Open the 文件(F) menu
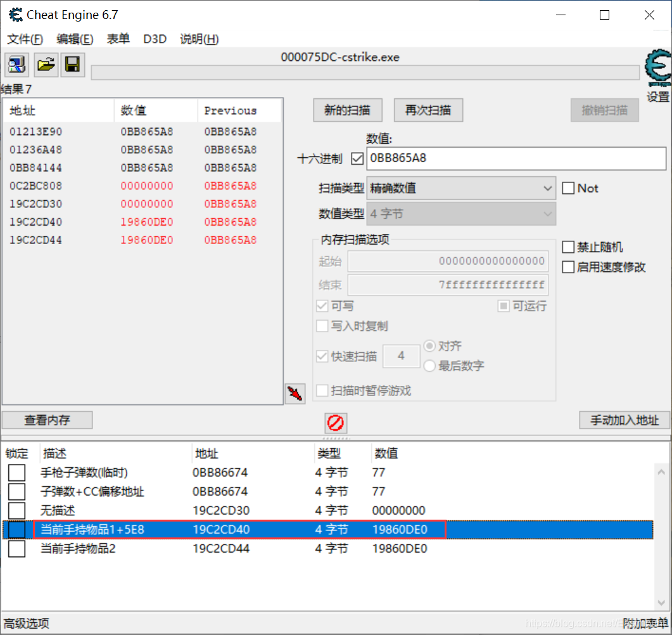Viewport: 672px width, 635px height. [25, 39]
